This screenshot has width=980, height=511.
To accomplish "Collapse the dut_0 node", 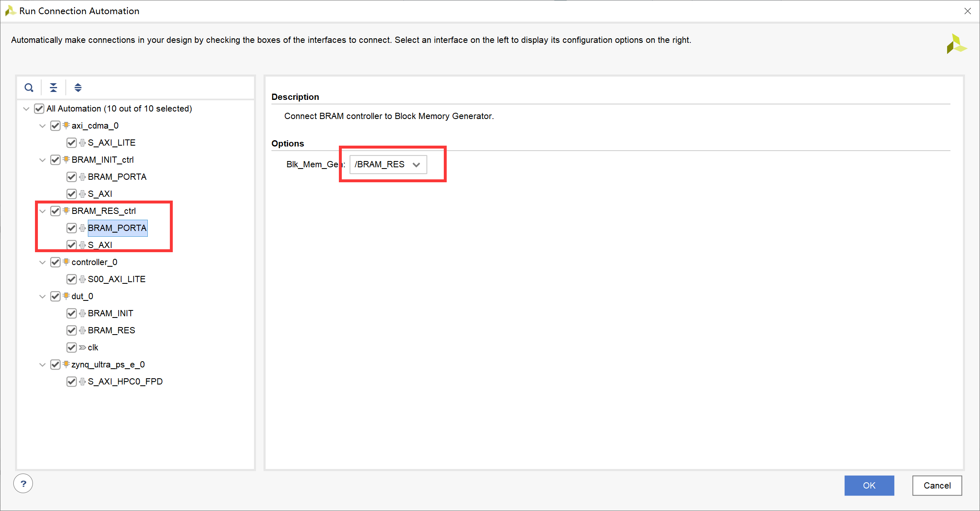I will 42,296.
